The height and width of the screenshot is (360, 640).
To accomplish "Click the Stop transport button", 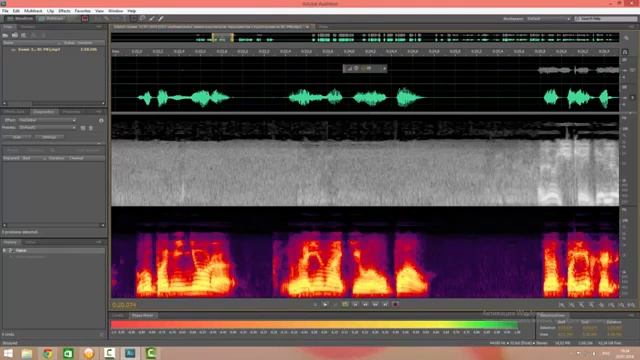I will [x=315, y=304].
